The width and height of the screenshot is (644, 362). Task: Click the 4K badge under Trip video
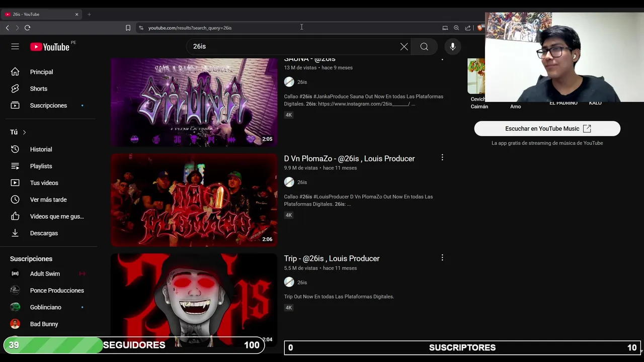pyautogui.click(x=289, y=308)
